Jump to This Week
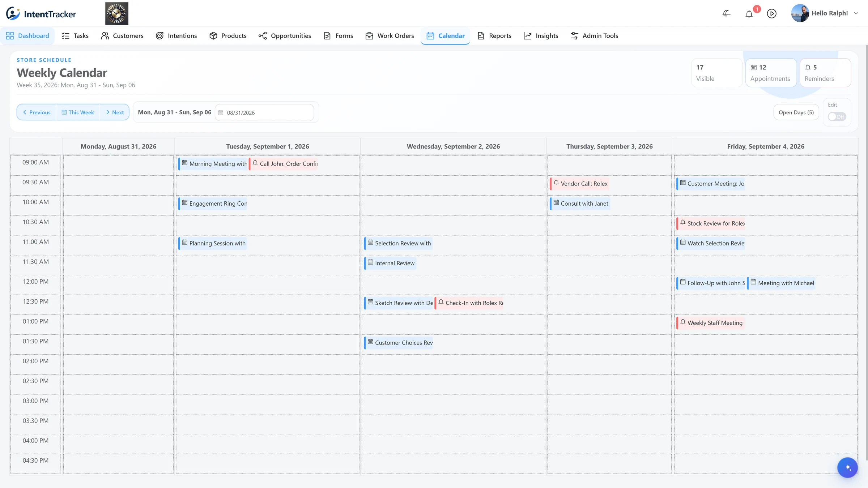 (78, 112)
